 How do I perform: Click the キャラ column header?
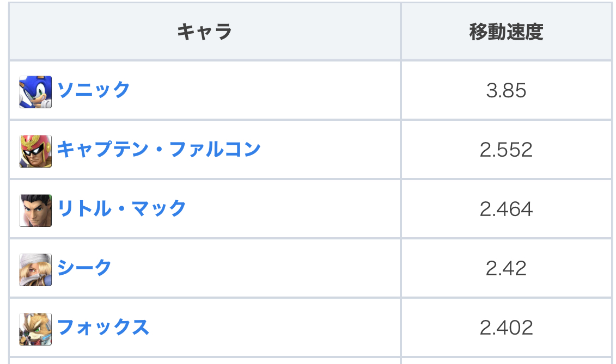click(x=204, y=32)
